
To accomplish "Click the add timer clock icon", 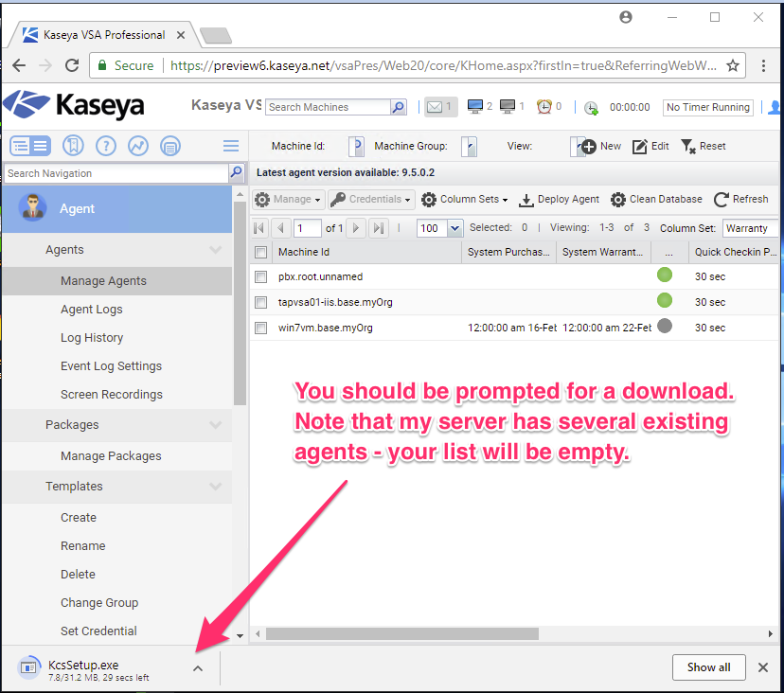I will tap(591, 108).
